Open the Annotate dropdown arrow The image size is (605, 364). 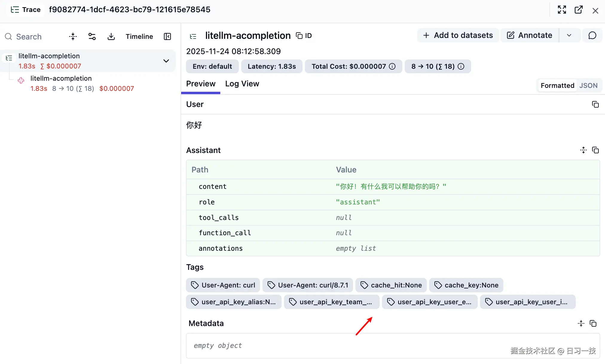[569, 35]
